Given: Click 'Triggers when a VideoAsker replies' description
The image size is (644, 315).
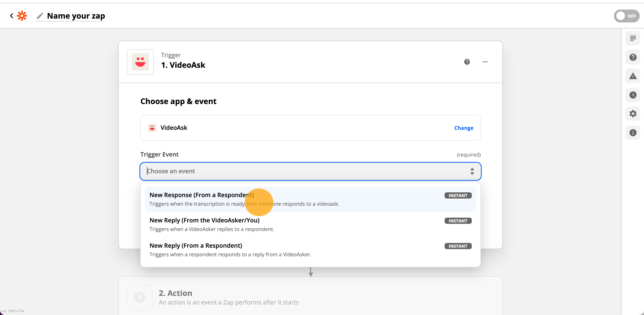Looking at the screenshot, I should click(x=212, y=229).
